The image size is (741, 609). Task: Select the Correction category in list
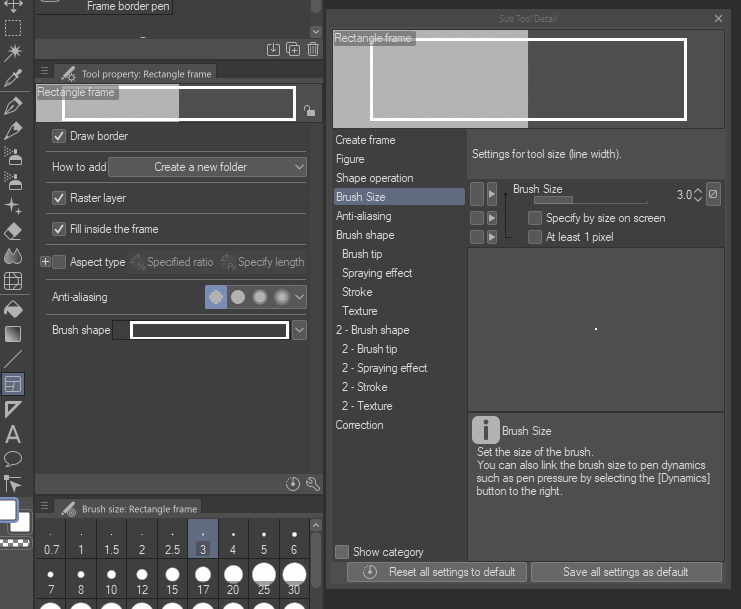360,425
